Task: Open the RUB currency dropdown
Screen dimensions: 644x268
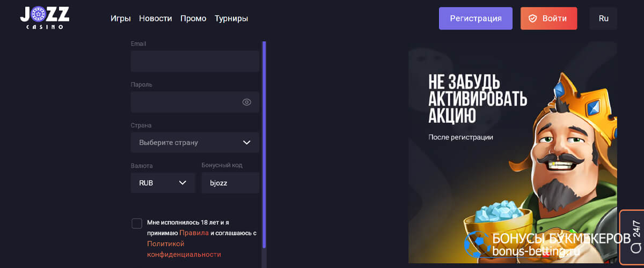Action: (163, 183)
